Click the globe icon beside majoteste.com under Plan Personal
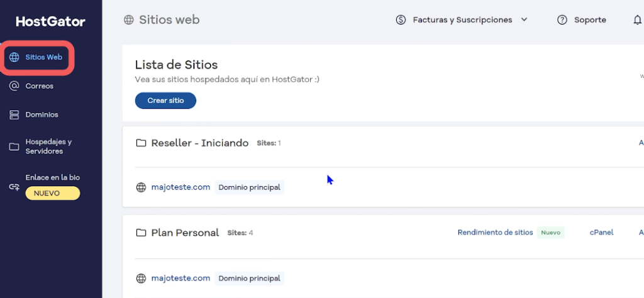 coord(141,279)
